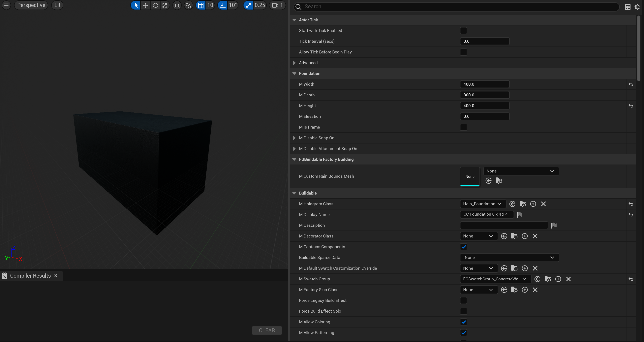This screenshot has height=342, width=644.
Task: Browse to Holo_Foundation in Content Browser
Action: pos(523,204)
